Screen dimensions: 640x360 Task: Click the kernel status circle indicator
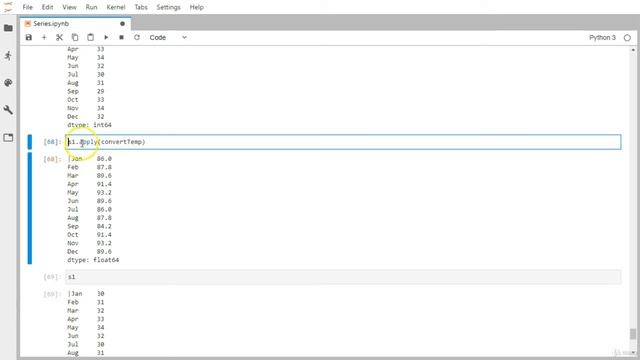[x=627, y=38]
